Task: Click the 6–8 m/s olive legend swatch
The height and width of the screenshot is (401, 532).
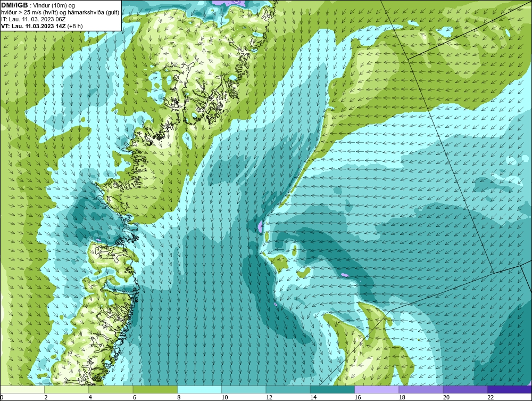Action: [155, 389]
